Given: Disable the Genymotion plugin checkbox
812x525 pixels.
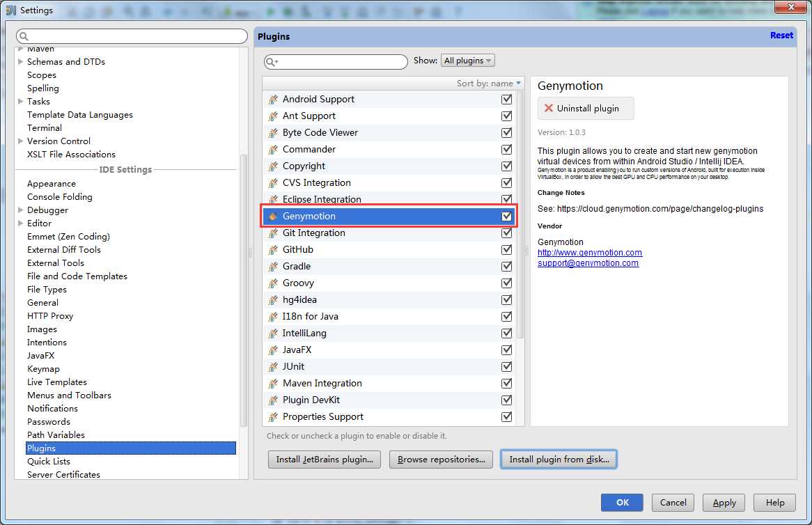Looking at the screenshot, I should point(506,216).
